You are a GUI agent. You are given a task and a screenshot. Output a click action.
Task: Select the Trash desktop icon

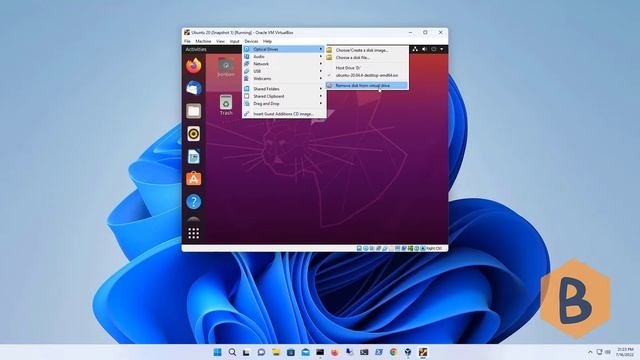226,105
